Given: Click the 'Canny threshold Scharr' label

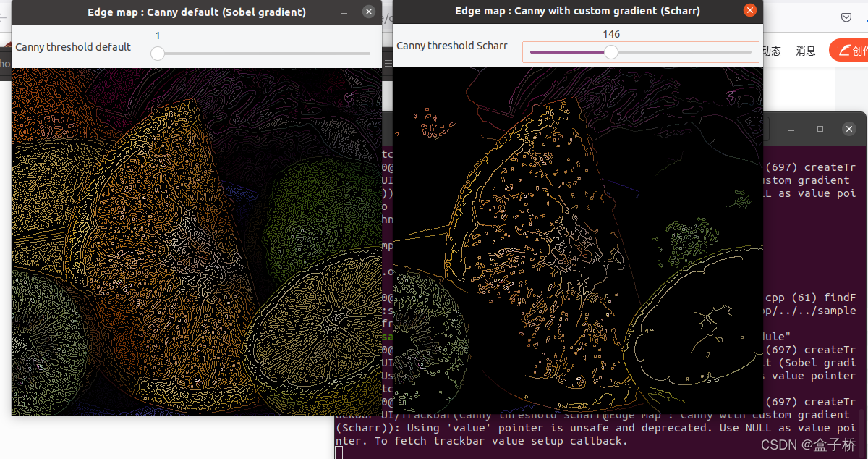Looking at the screenshot, I should (452, 46).
